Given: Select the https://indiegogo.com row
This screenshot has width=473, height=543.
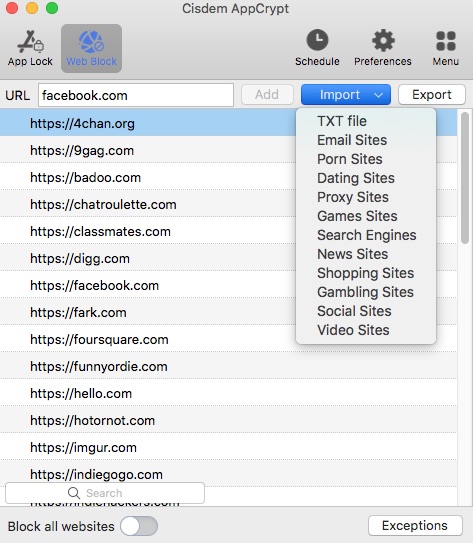Looking at the screenshot, I should point(228,474).
